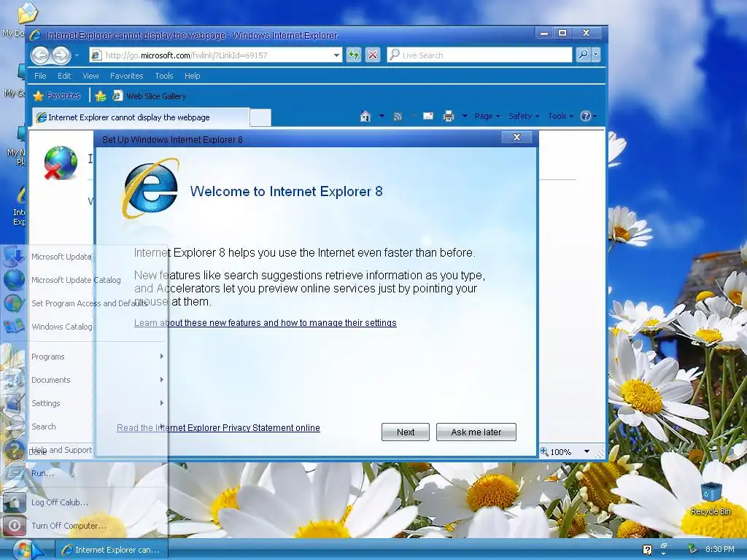This screenshot has height=560, width=747.
Task: Open the Home page icon
Action: [365, 116]
